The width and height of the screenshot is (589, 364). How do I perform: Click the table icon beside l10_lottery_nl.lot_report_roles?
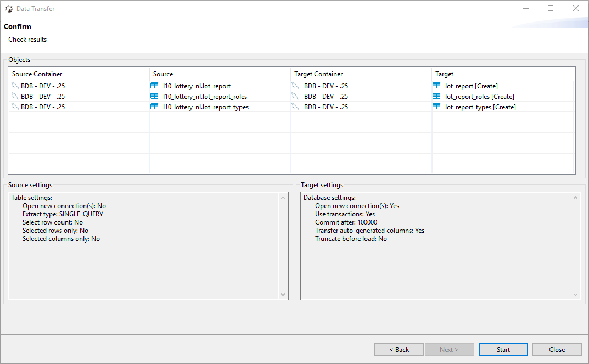coord(155,96)
